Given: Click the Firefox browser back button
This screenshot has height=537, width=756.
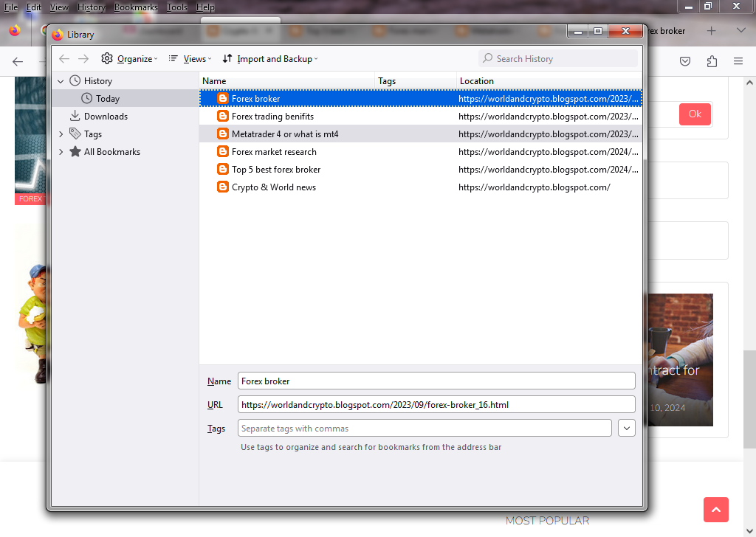Looking at the screenshot, I should [x=18, y=61].
